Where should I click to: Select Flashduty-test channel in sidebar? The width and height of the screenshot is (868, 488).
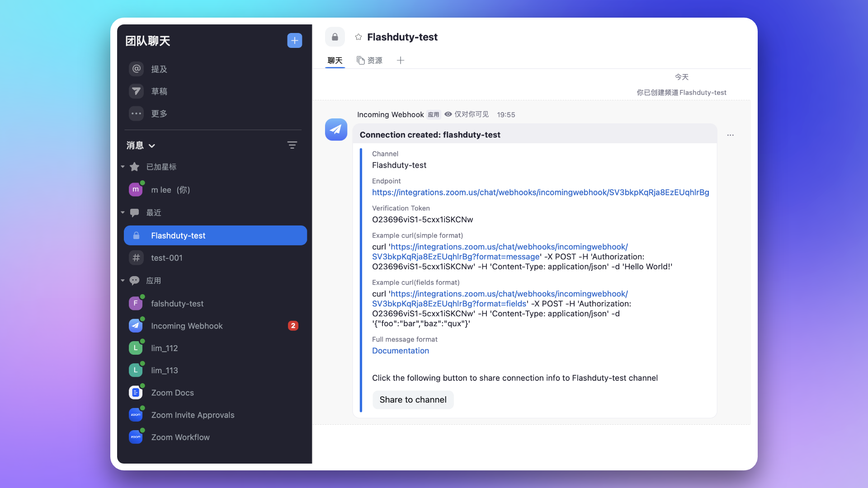(215, 235)
